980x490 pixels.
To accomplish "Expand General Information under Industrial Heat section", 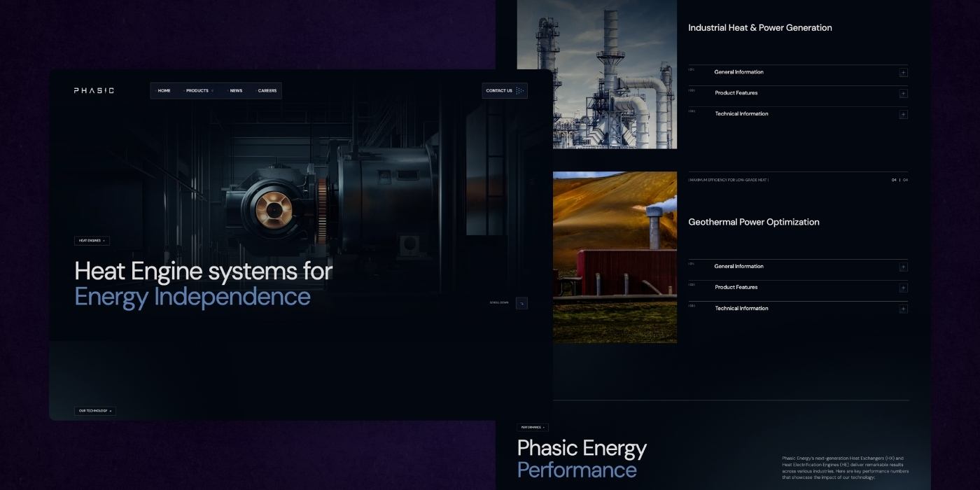I will coord(903,72).
